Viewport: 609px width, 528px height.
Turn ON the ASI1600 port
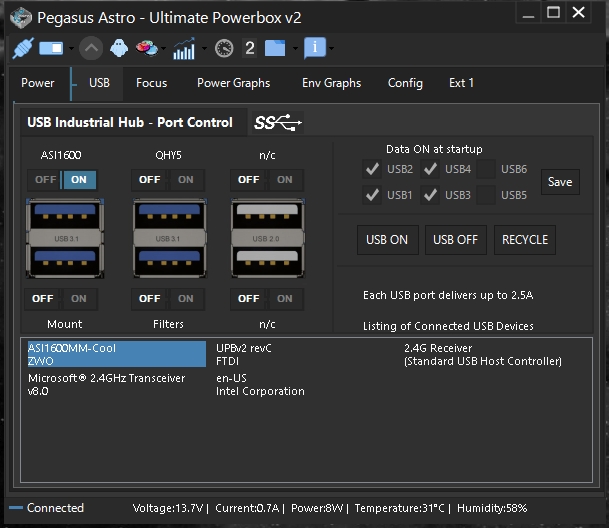pyautogui.click(x=79, y=180)
